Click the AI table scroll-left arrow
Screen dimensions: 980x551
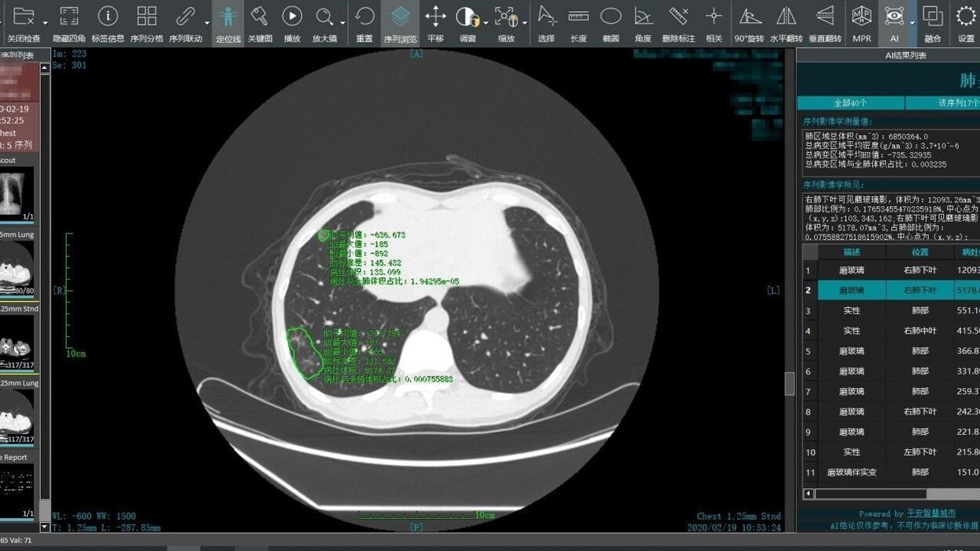click(x=808, y=494)
